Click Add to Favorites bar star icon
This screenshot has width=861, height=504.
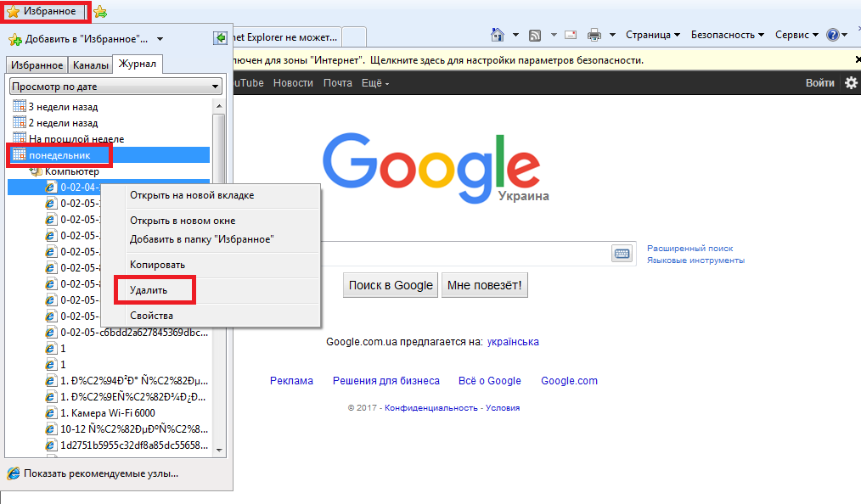point(100,12)
